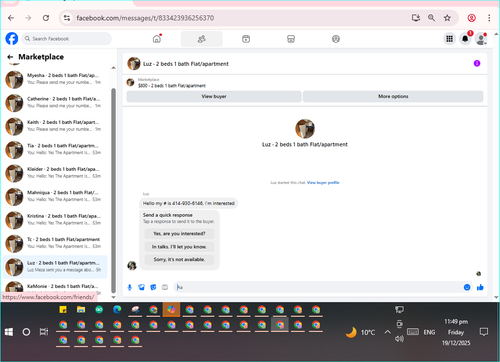500x362 pixels.
Task: Open Microsoft Edge from the taskbar
Action: click(x=117, y=310)
